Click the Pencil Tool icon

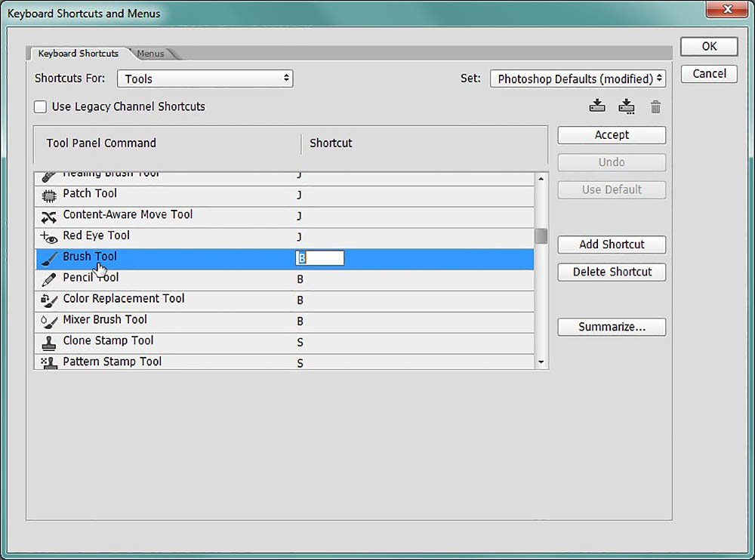pyautogui.click(x=48, y=280)
